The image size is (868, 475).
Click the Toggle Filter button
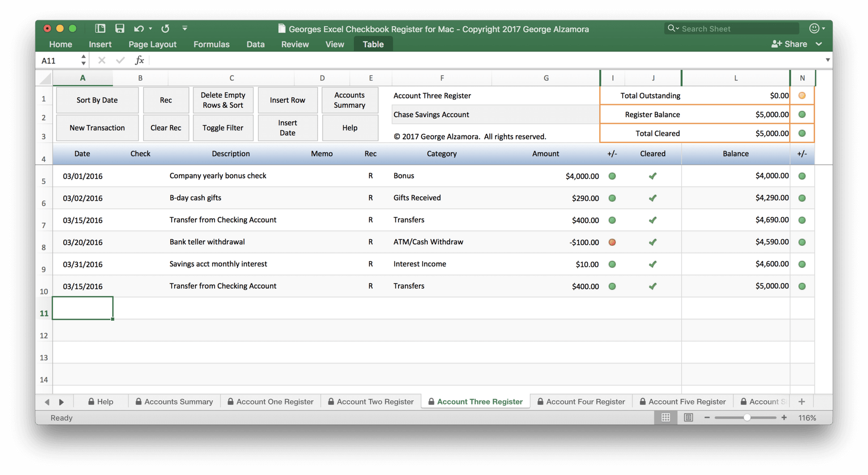click(x=223, y=128)
